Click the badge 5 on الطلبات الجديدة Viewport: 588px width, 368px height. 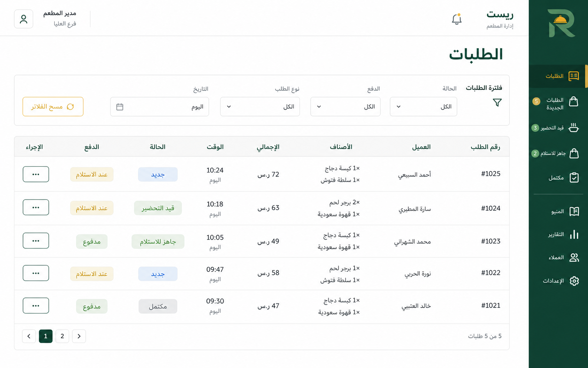coord(536,101)
